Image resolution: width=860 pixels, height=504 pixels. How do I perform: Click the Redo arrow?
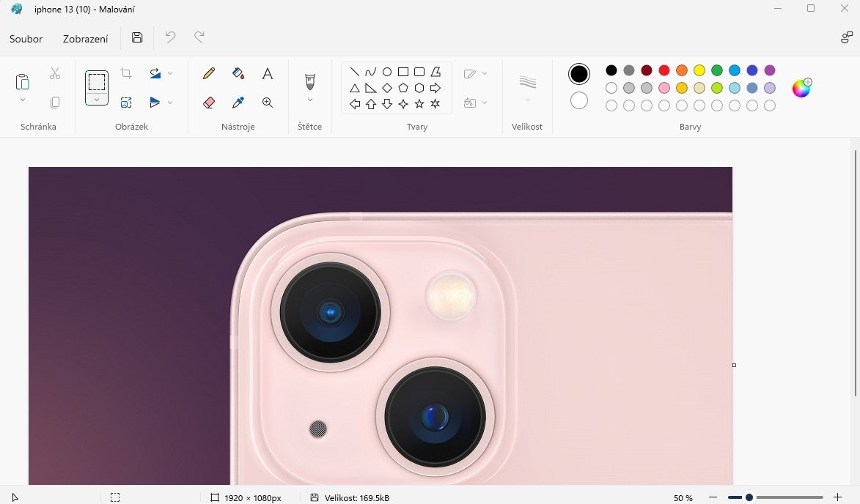pyautogui.click(x=199, y=37)
